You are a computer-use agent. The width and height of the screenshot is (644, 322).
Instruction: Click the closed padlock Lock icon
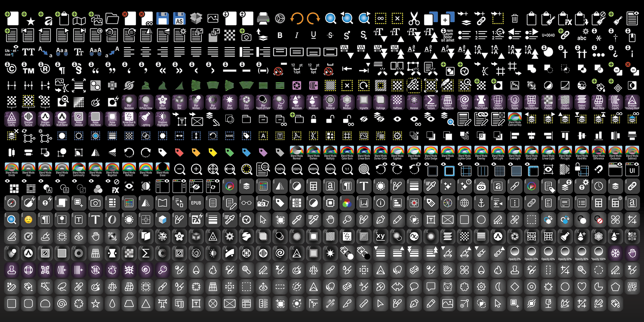coord(314,119)
